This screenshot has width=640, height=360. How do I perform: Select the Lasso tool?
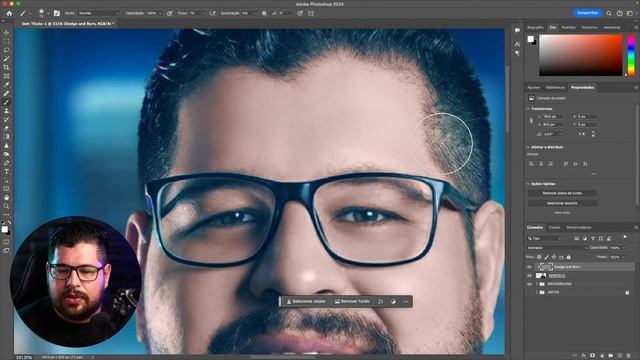[6, 50]
